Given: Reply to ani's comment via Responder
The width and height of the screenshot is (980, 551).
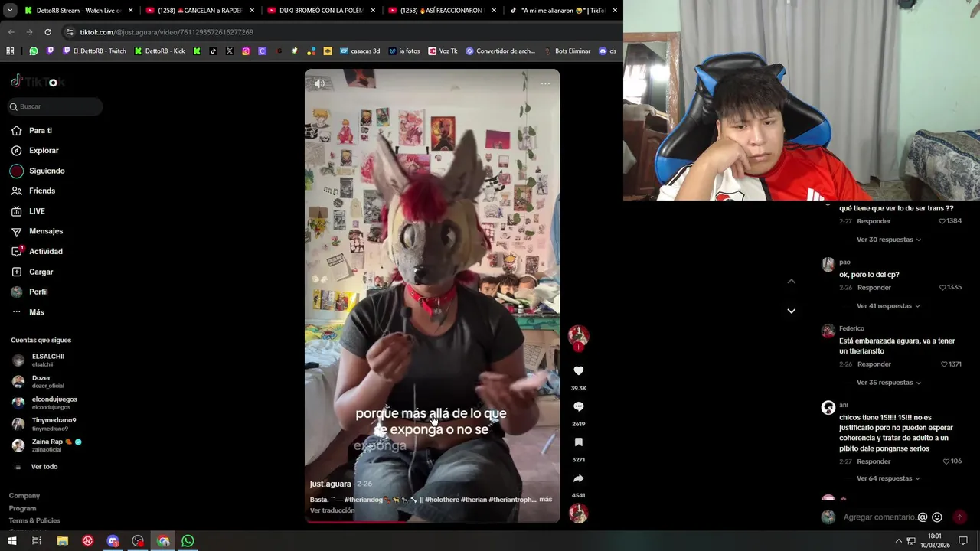Looking at the screenshot, I should click(x=874, y=461).
